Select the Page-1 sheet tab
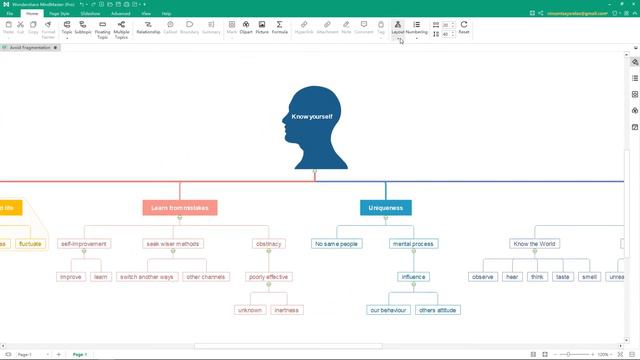This screenshot has width=640, height=360. 80,354
